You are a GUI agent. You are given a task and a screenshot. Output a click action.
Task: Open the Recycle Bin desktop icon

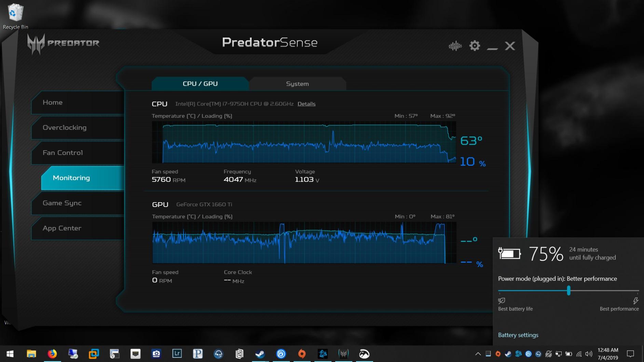click(x=15, y=16)
